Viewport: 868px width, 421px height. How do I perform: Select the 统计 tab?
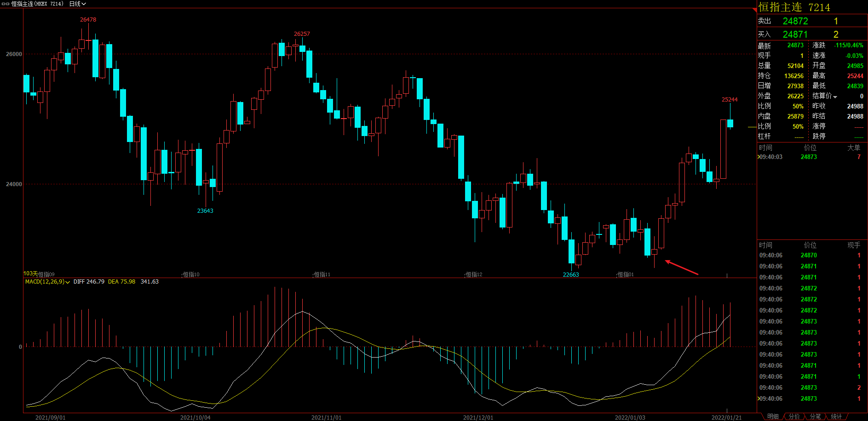[836, 416]
